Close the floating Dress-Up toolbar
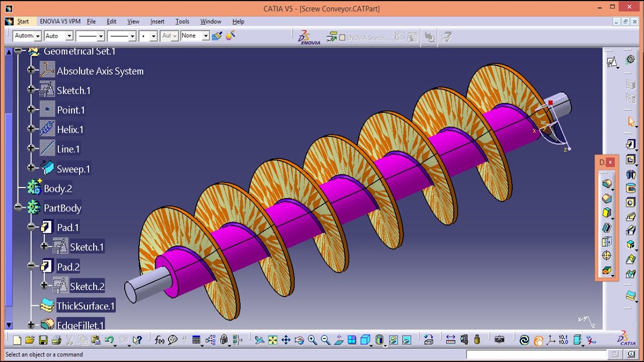The image size is (644, 362). click(610, 162)
